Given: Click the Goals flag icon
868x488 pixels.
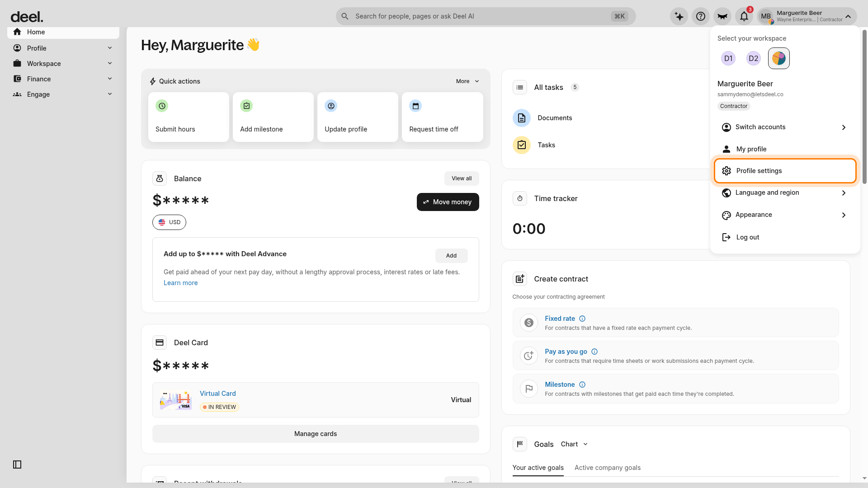Looking at the screenshot, I should [520, 444].
